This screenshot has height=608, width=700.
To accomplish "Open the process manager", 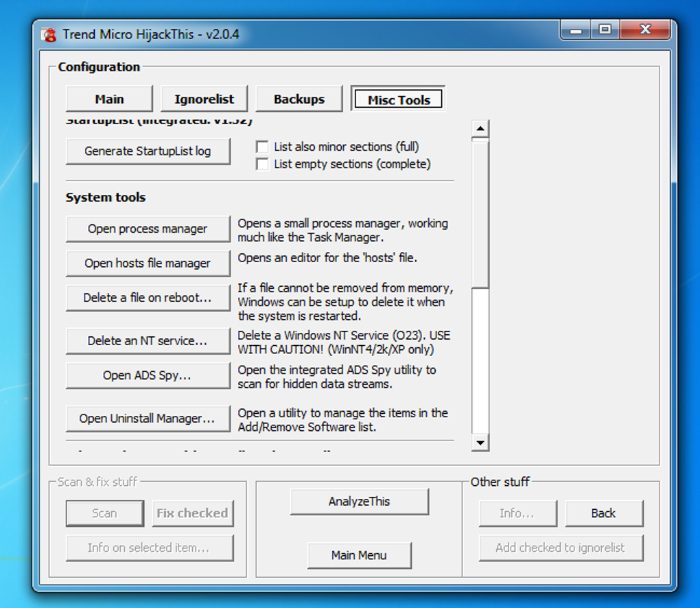I will [148, 229].
